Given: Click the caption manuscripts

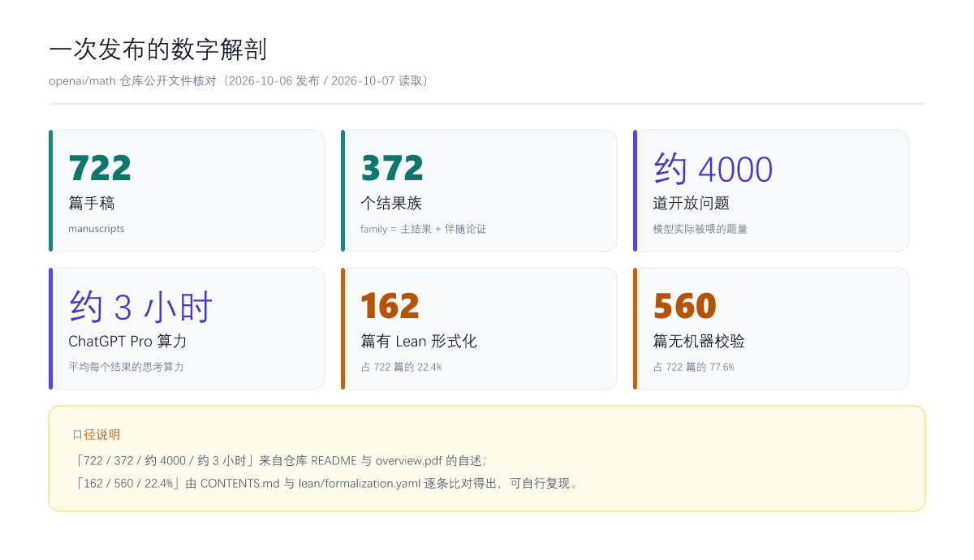Looking at the screenshot, I should [x=97, y=229].
